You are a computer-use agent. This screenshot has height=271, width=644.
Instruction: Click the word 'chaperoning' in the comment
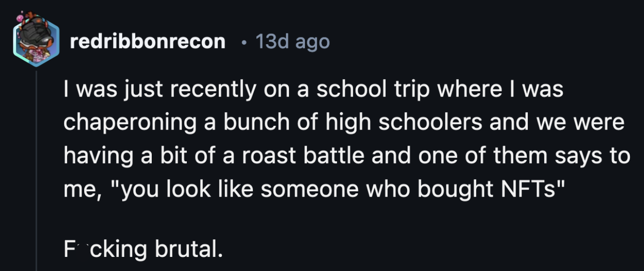tap(129, 123)
